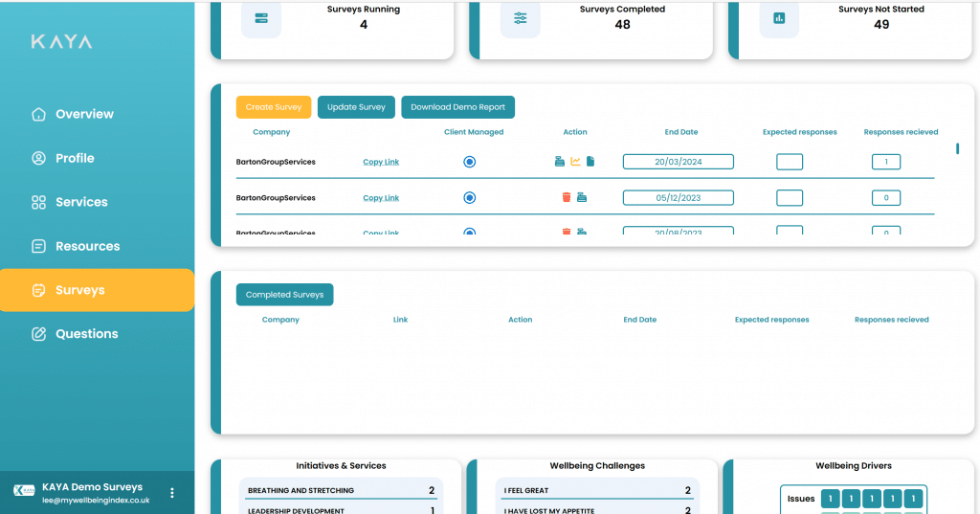Click the Questions edit pencil icon
The height and width of the screenshot is (514, 980).
click(x=38, y=334)
